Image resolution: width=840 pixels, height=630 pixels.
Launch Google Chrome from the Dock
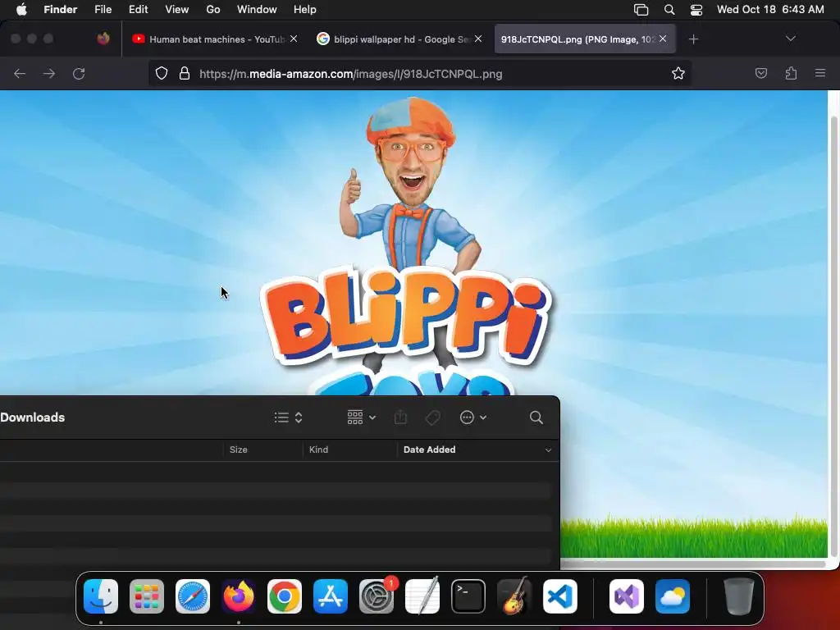pos(285,596)
